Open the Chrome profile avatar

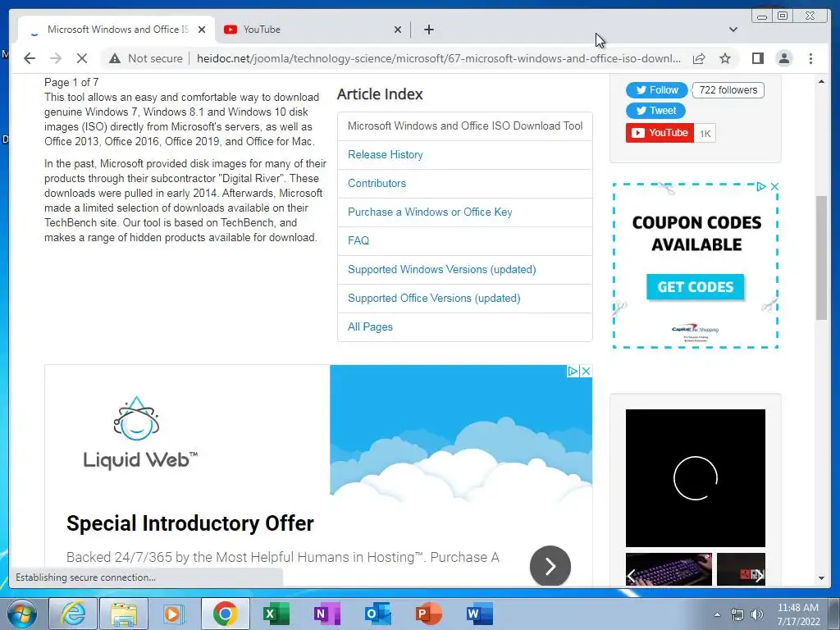(783, 58)
